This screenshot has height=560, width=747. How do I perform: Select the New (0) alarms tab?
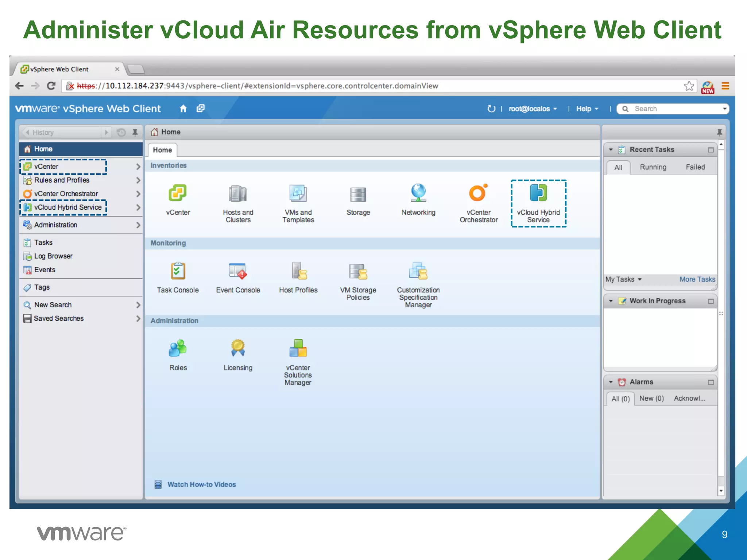tap(651, 398)
